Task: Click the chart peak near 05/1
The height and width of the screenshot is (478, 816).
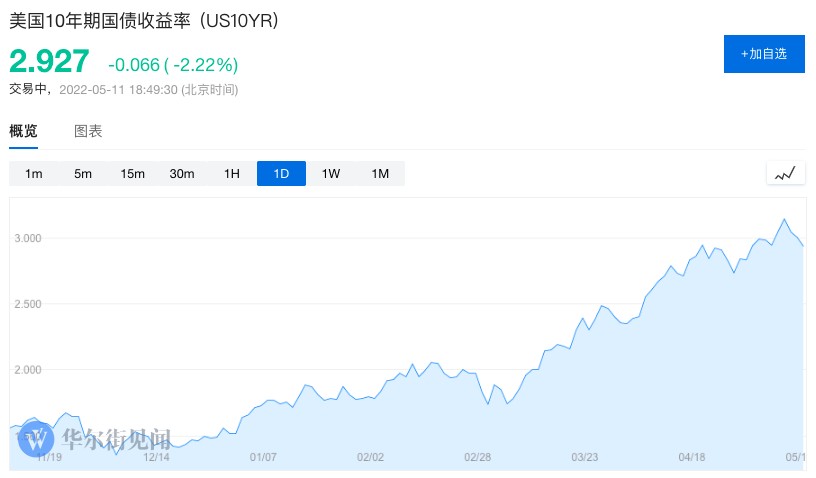Action: tap(784, 219)
